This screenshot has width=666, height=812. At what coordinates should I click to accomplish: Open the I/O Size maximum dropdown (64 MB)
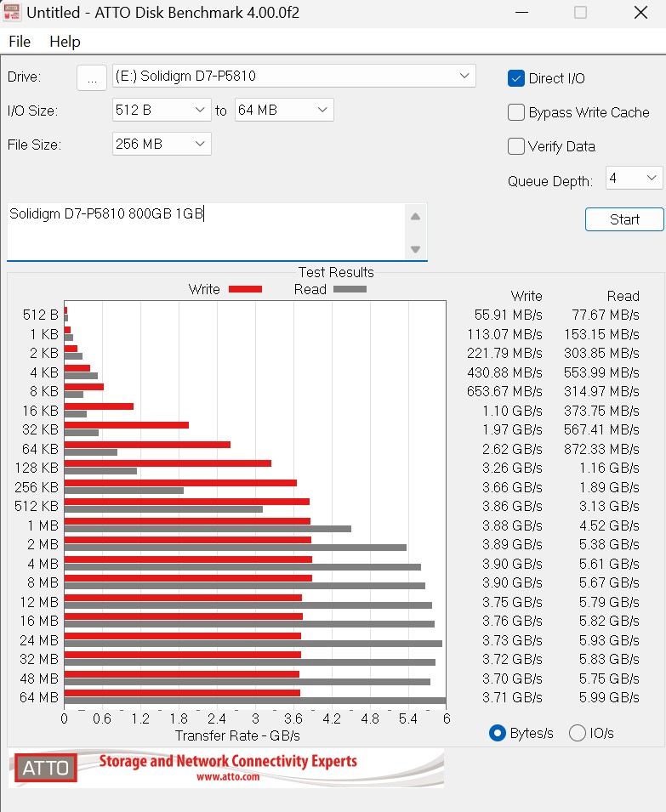(284, 110)
